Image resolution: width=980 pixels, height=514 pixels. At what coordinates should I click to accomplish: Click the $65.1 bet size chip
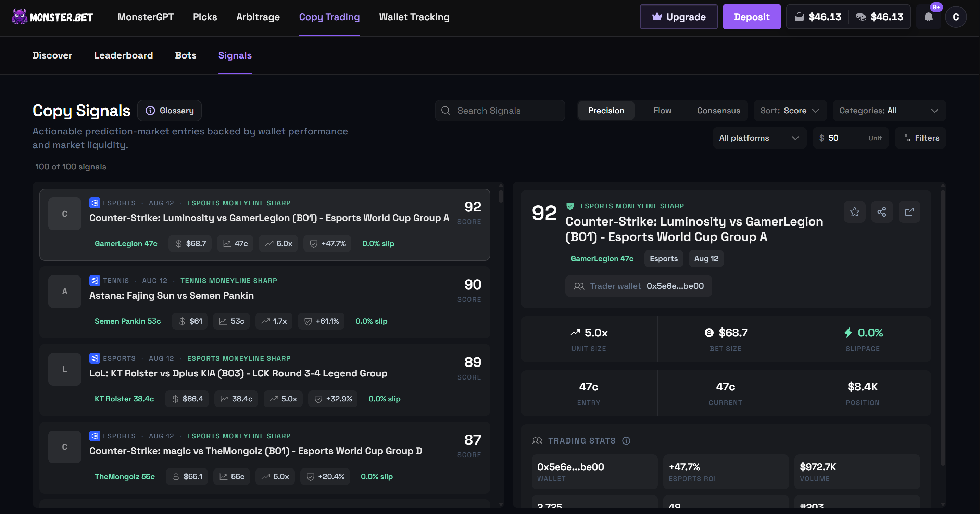187,476
